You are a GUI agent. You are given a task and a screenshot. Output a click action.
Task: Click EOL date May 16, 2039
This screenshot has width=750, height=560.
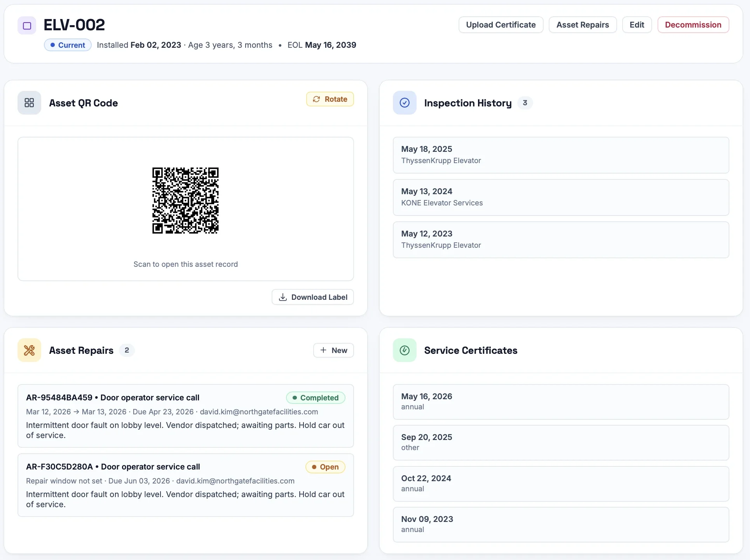coord(330,45)
